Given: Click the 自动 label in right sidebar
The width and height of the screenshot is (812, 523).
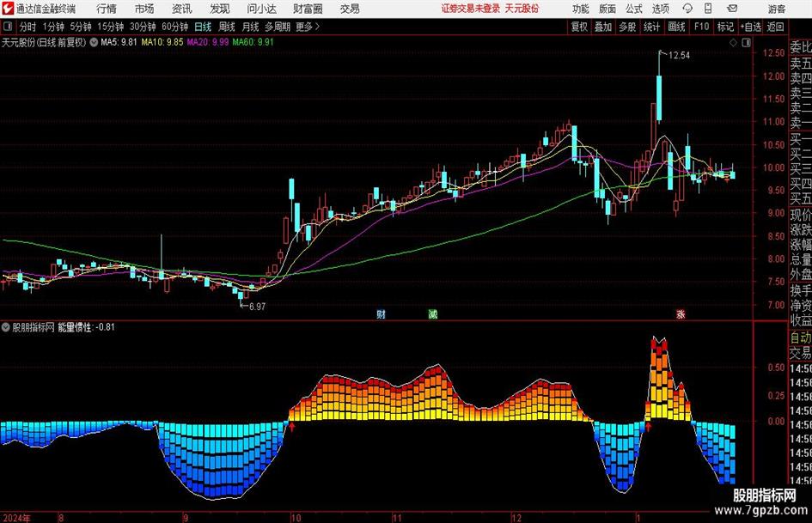Looking at the screenshot, I should point(801,338).
